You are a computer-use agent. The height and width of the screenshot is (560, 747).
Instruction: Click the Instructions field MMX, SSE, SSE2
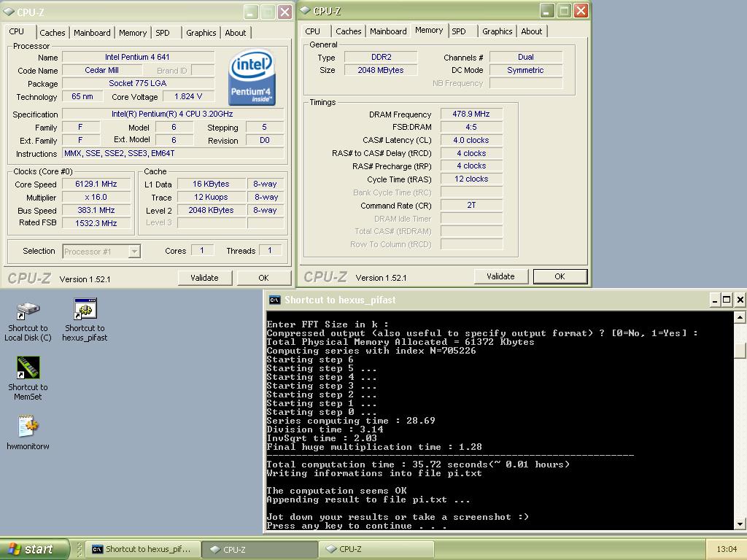point(174,153)
